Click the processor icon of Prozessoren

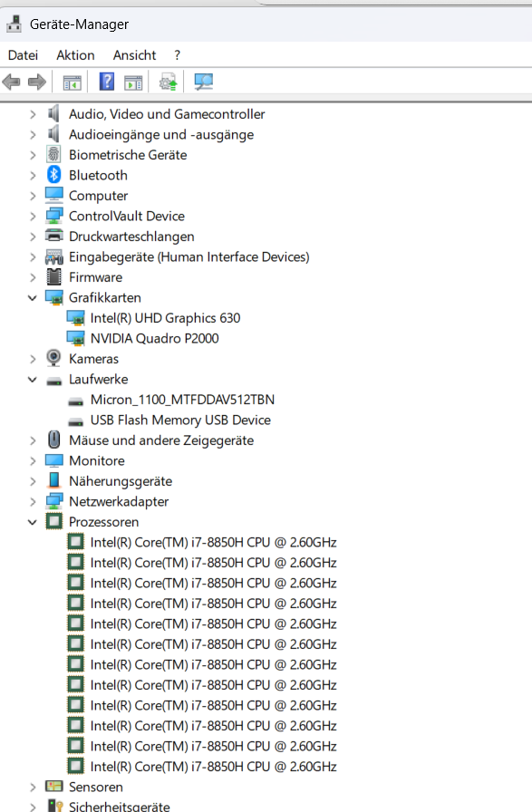point(53,521)
